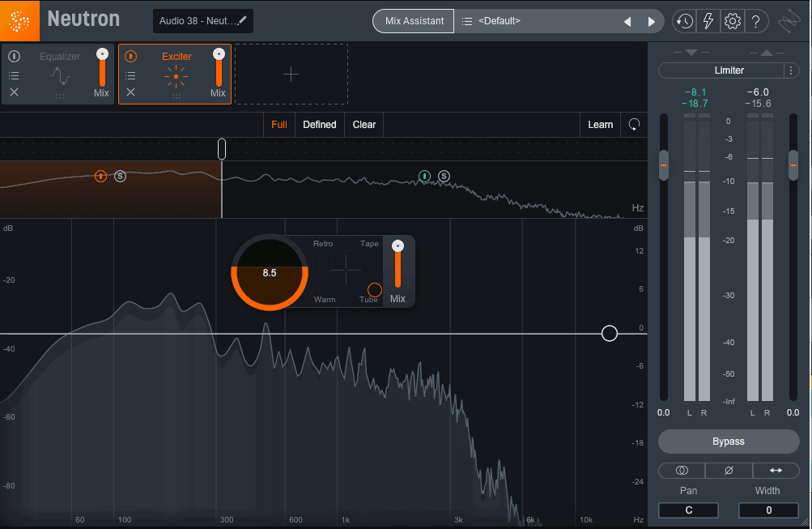The height and width of the screenshot is (529, 812).
Task: Click the drag handle of Equalizer module
Action: pyautogui.click(x=60, y=96)
